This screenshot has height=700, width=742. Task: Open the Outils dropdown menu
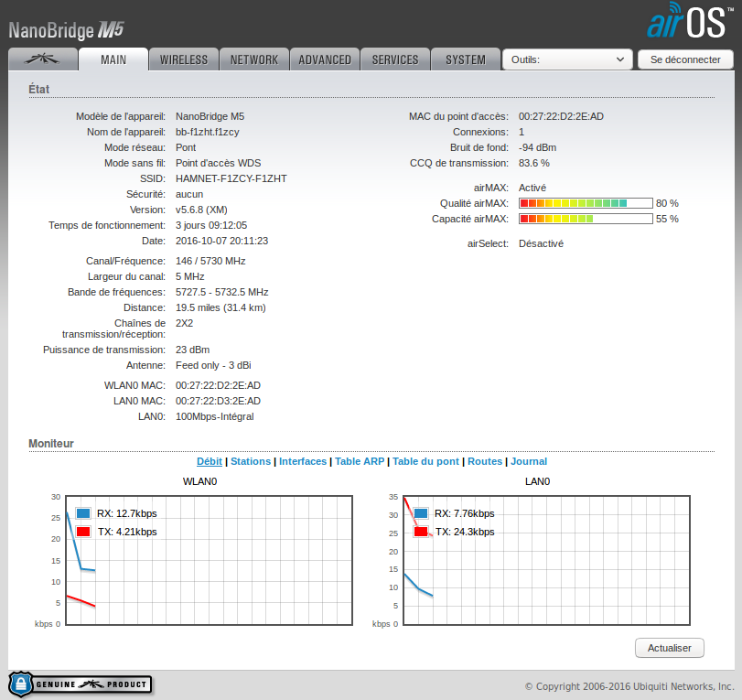567,59
